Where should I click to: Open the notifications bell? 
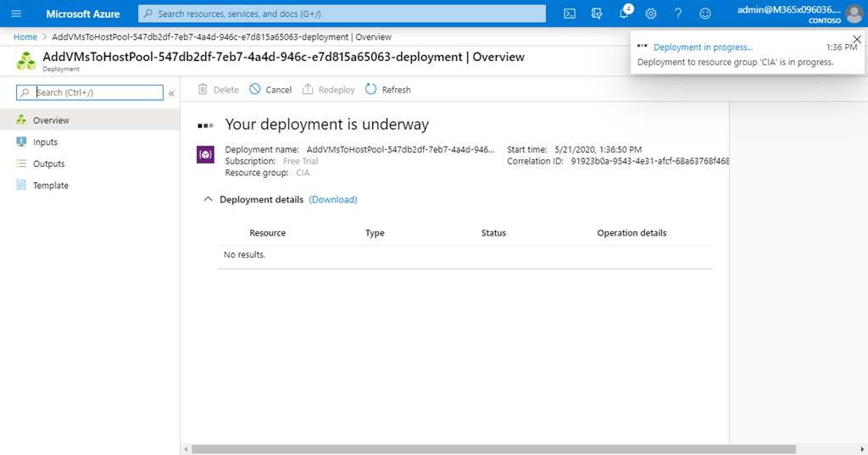pyautogui.click(x=625, y=14)
